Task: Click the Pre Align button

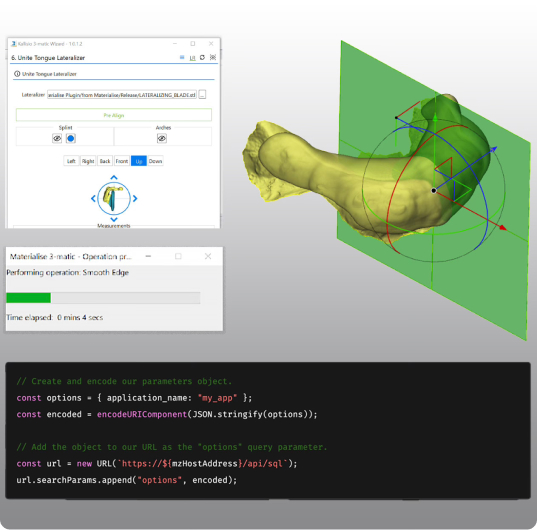Action: click(114, 115)
